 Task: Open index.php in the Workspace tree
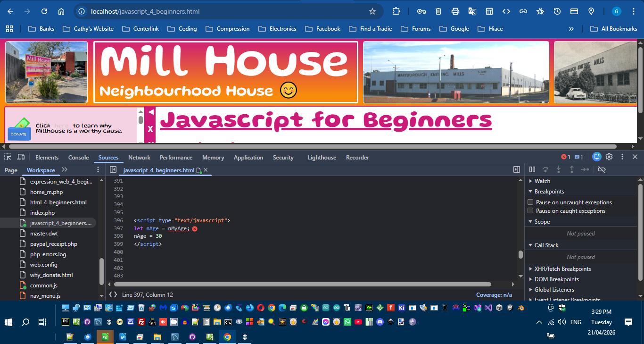coord(42,213)
